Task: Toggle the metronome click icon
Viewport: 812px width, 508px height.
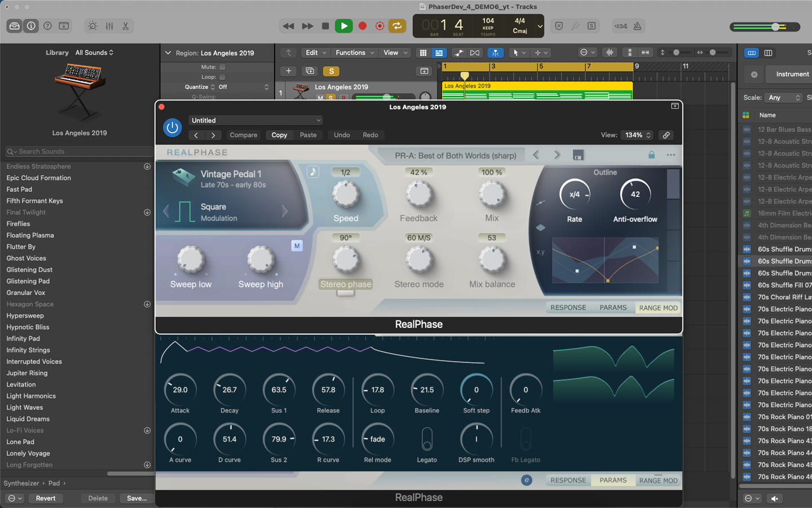Action: 637,26
